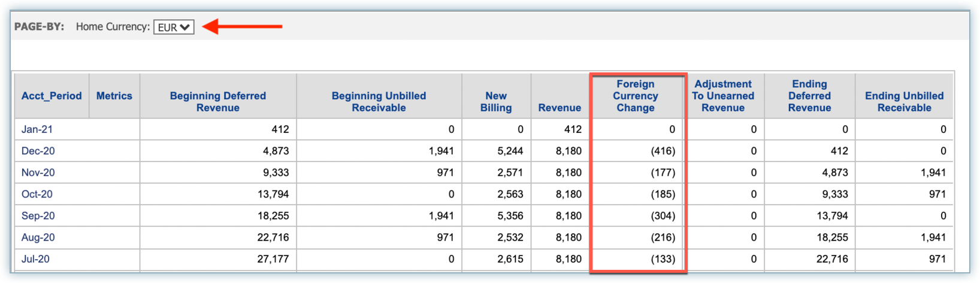Screen dimensions: 980x283
Task: Open the Home Currency EUR dropdown
Action: tap(174, 27)
